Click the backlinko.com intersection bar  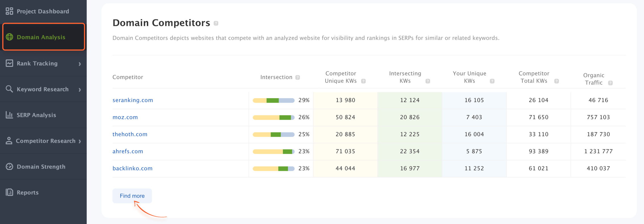coord(273,169)
